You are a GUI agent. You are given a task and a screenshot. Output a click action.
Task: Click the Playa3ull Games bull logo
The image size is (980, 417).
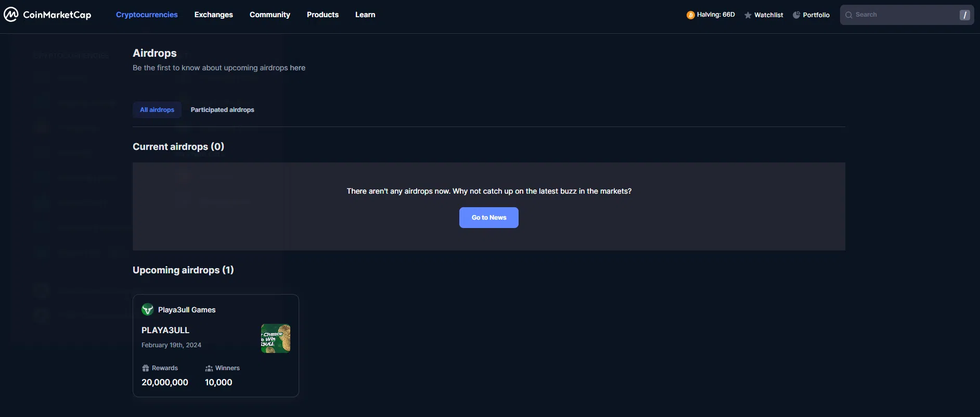[148, 310]
